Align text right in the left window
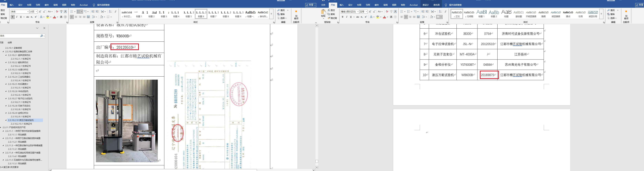 (x=80, y=17)
